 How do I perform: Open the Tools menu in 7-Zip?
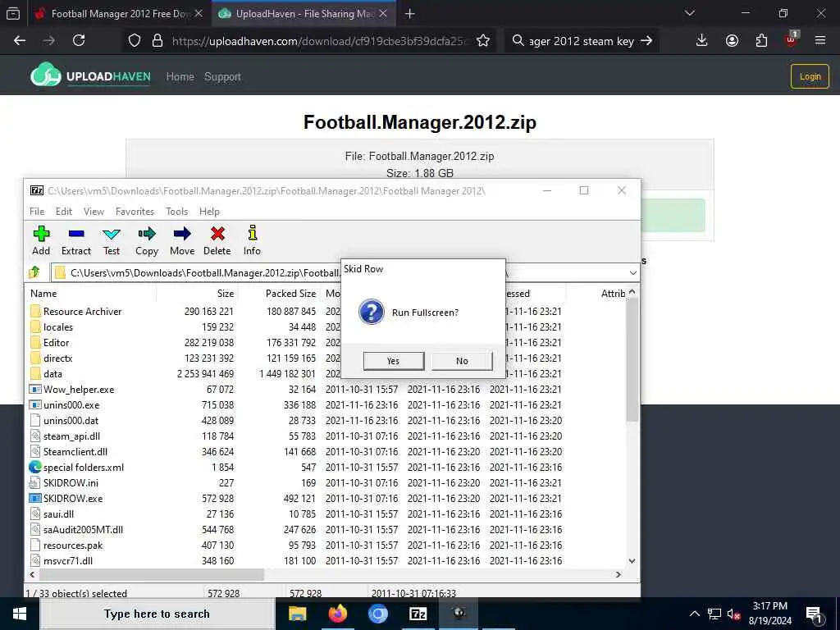pos(177,211)
